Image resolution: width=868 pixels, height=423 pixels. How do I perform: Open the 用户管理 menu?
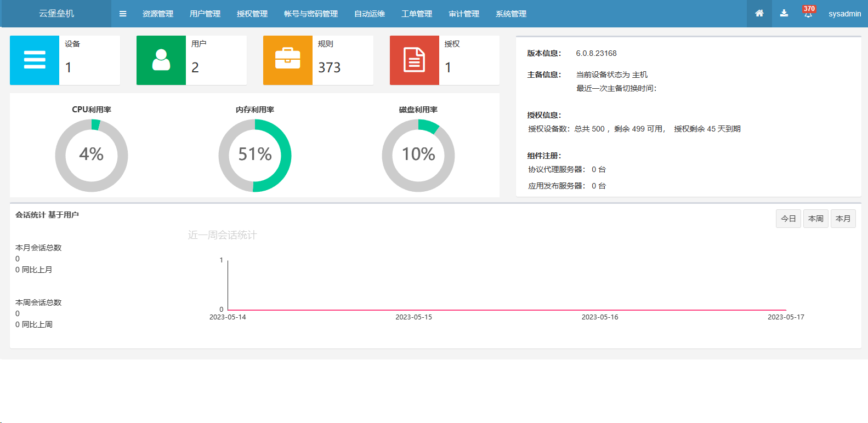point(205,14)
